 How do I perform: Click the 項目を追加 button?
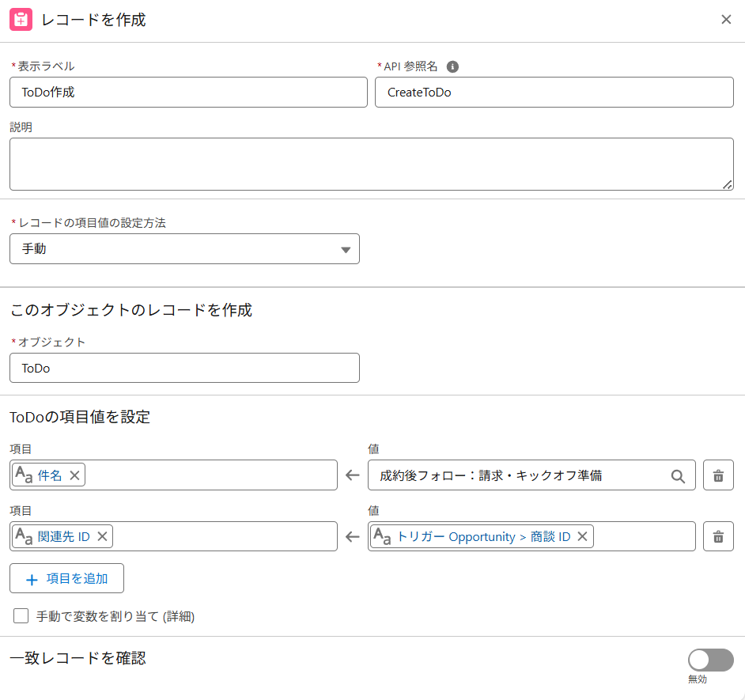click(x=66, y=578)
